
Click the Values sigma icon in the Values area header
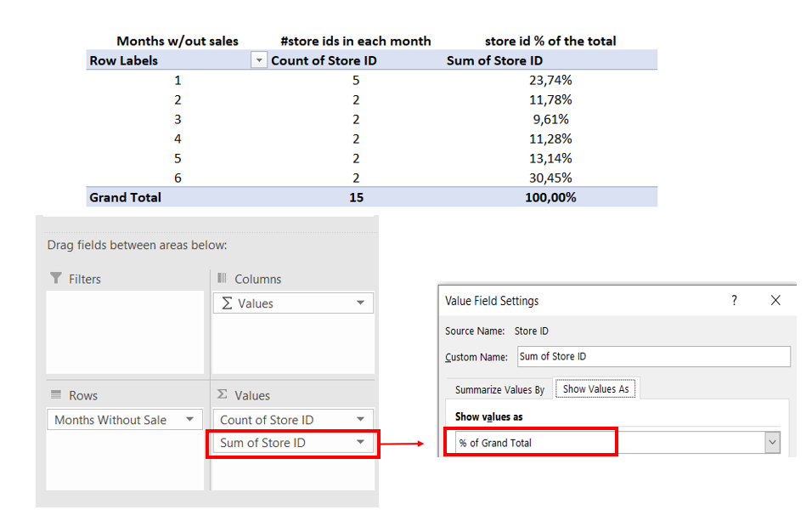tap(223, 394)
